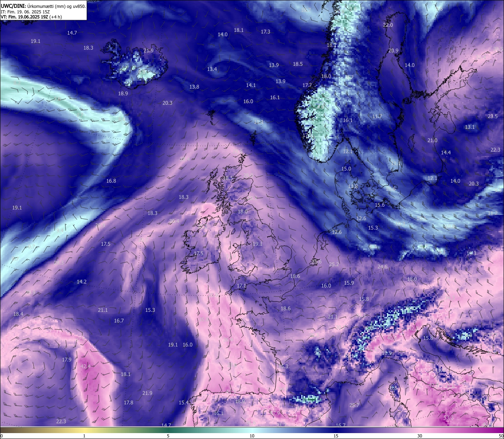Click the '22.0' value over Norway
This screenshot has width=504, height=439.
[388, 25]
